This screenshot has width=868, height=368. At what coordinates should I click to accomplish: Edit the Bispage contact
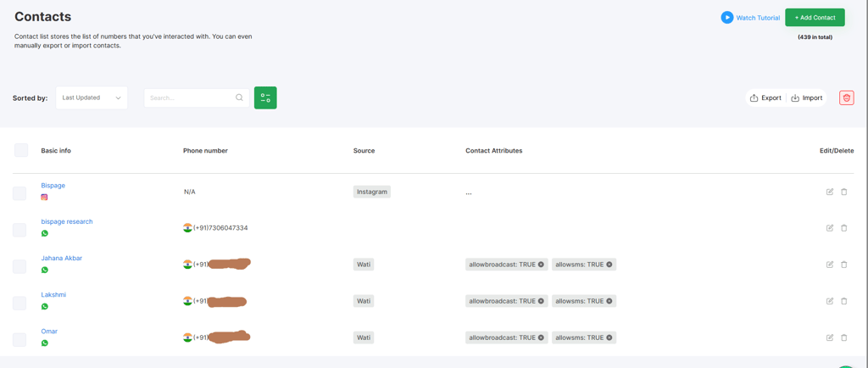tap(829, 192)
